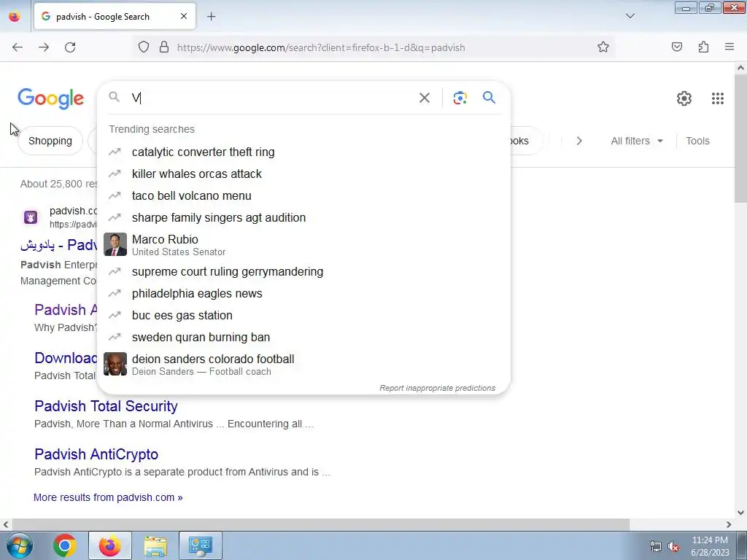Screen dimensions: 747x560
Task: Choose suggestion sharpe family singers agt audition
Action: tap(303, 217)
